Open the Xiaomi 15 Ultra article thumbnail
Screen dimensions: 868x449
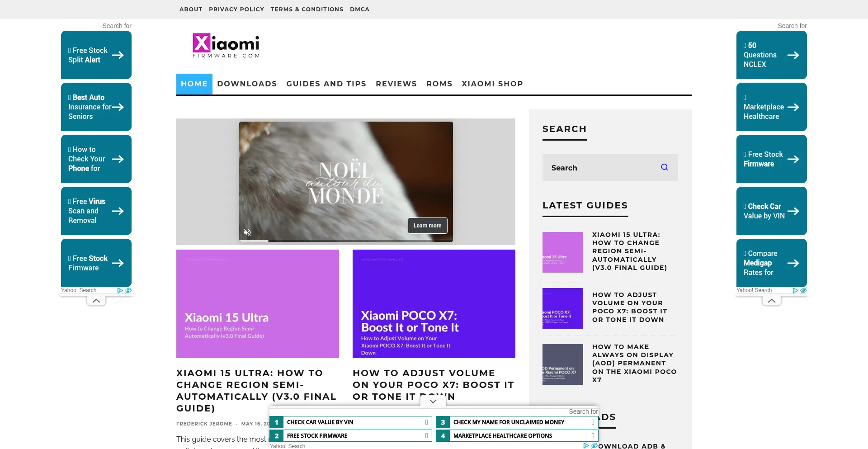tap(258, 304)
